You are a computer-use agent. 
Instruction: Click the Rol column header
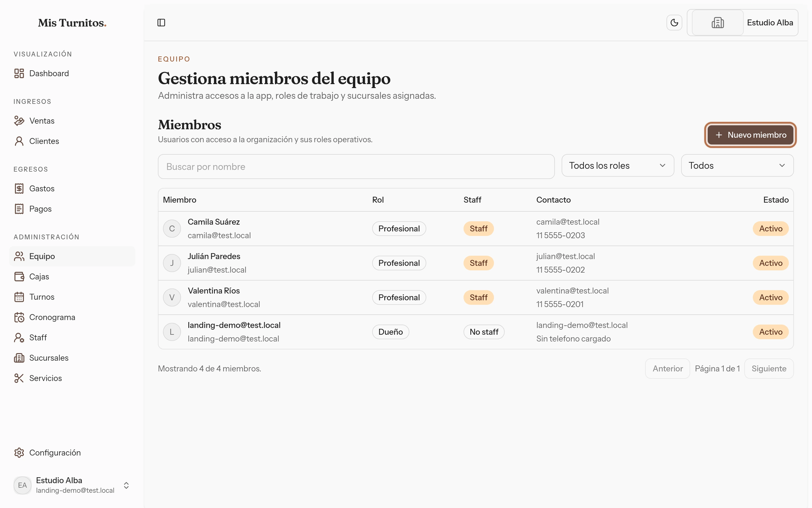coord(378,200)
